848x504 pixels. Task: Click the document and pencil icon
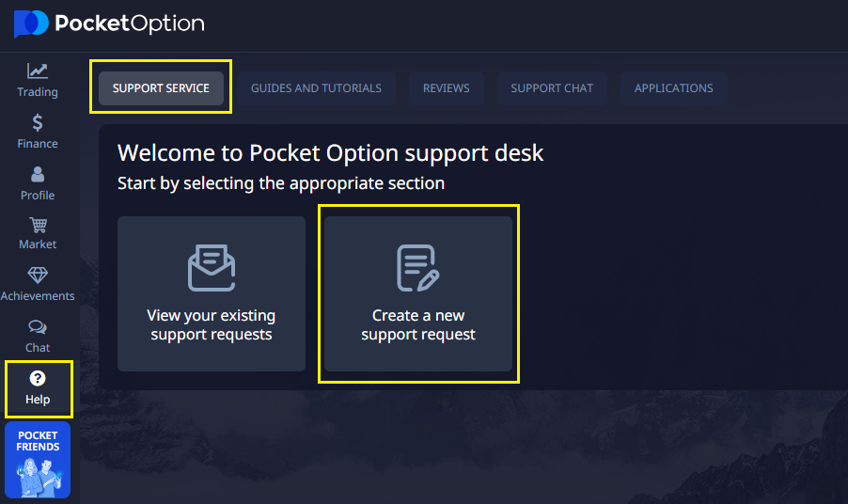click(418, 268)
